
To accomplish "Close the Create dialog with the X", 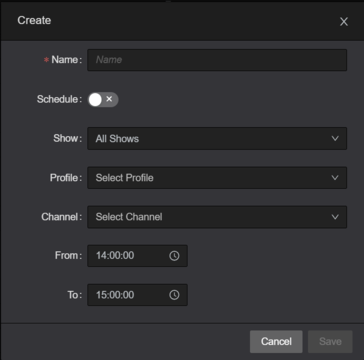I will (x=344, y=22).
